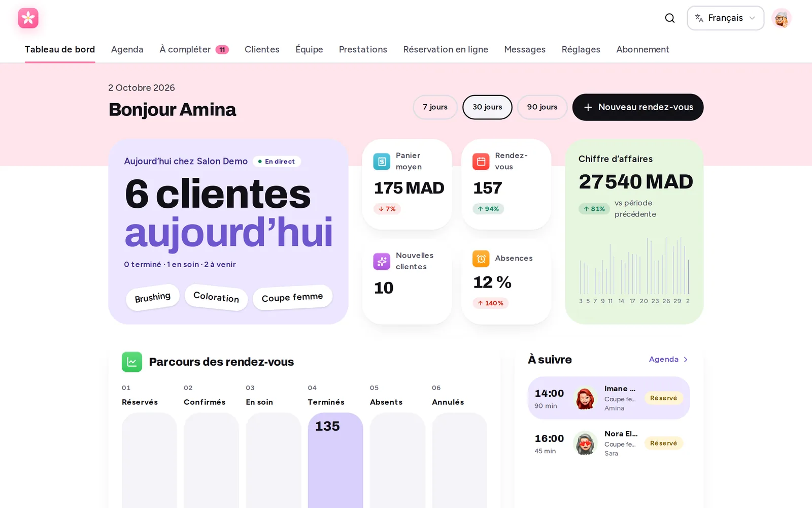Click the Nouvelles clientes sparkle icon
The width and height of the screenshot is (812, 508).
(x=382, y=261)
